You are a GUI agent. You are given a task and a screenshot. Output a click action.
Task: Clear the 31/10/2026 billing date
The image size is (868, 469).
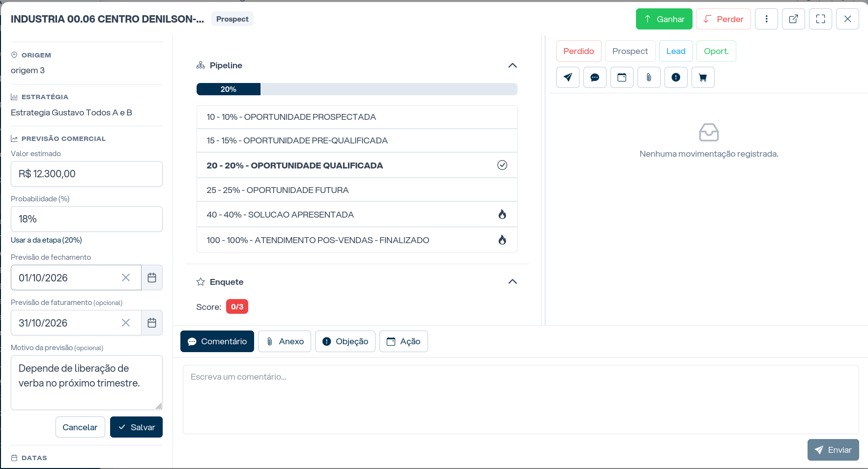126,323
